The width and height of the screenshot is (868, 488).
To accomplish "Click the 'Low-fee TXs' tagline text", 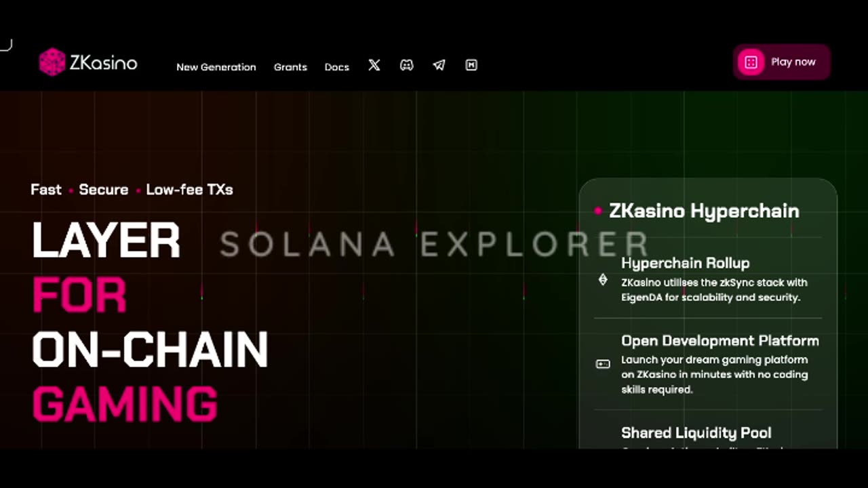I will (190, 190).
